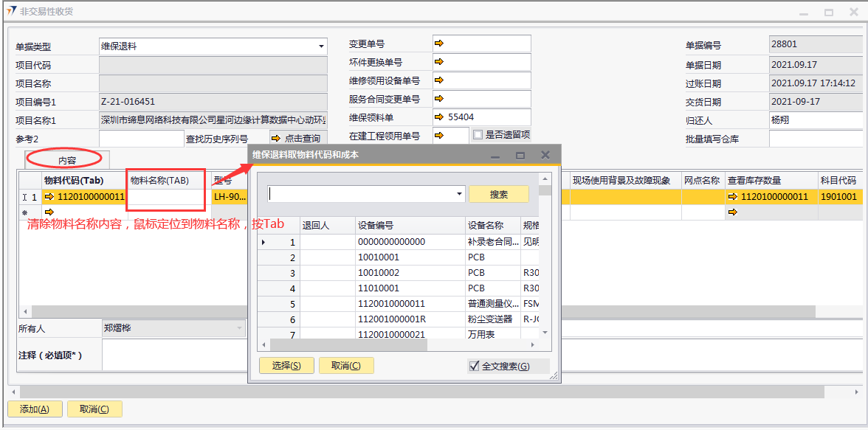Click link arrow beside 物料代码 1120100000011

point(49,197)
